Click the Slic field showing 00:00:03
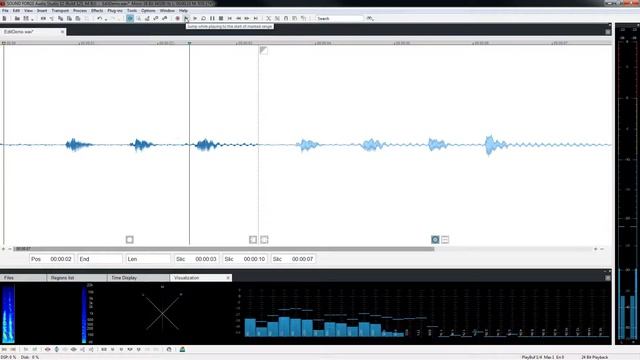 click(196, 259)
